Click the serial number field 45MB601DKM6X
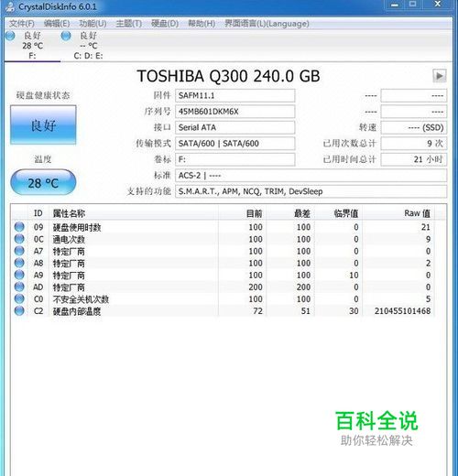The image size is (458, 476). [235, 112]
